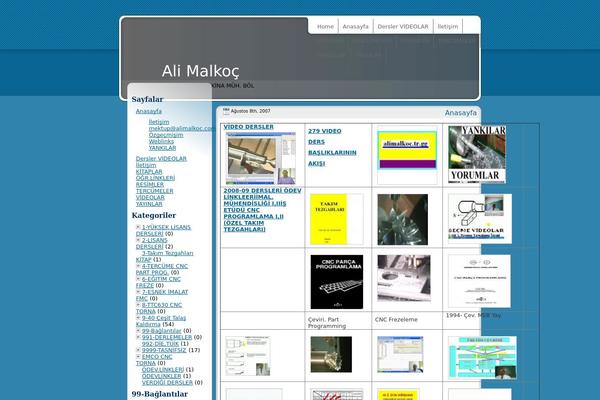Viewport: 600px width, 400px height.
Task: Click the mektup@alimalkoc.com email link
Action: tap(182, 129)
